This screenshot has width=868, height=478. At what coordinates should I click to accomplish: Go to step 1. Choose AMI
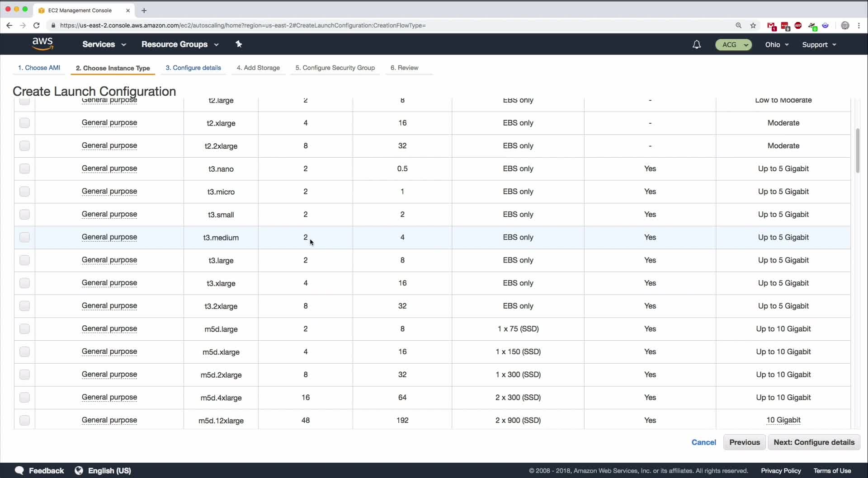coord(39,68)
